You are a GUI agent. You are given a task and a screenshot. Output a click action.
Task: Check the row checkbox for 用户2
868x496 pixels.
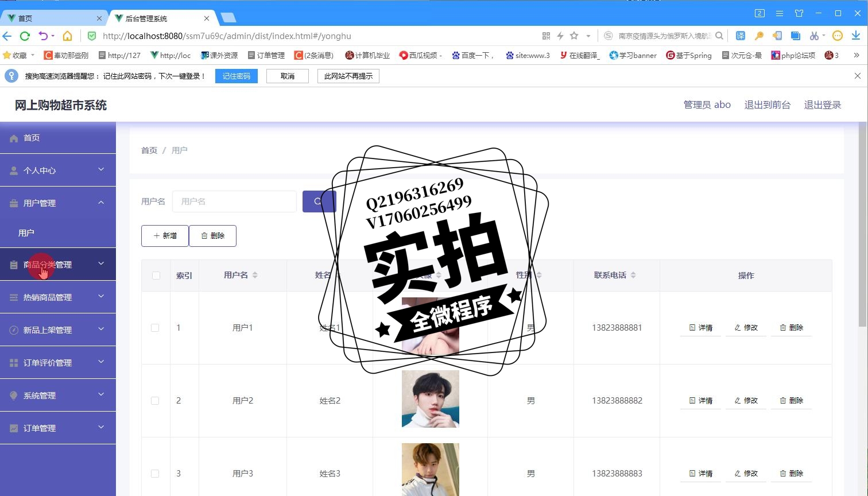pos(155,401)
